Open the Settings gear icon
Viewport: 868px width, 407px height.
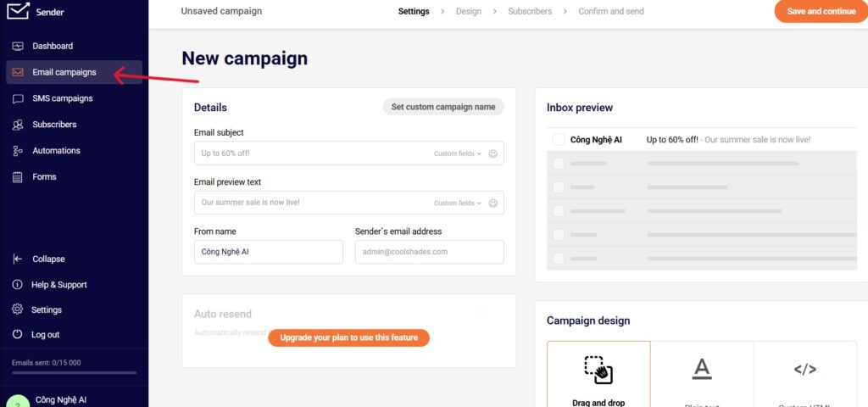click(x=18, y=309)
